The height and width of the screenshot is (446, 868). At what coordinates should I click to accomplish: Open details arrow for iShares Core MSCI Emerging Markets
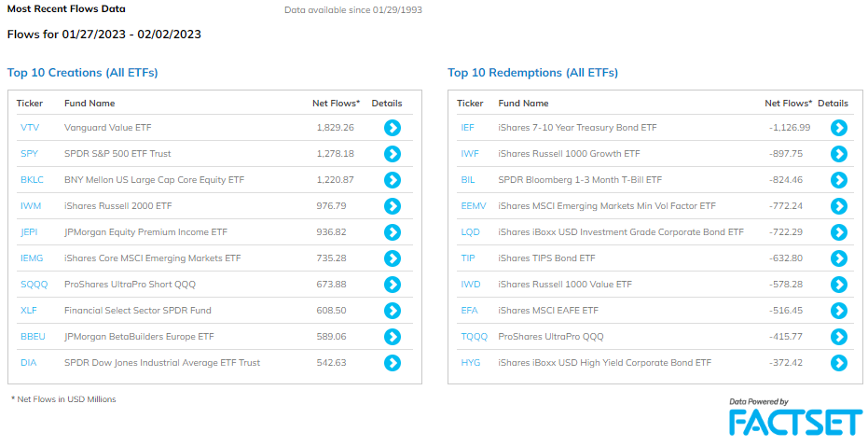(x=393, y=258)
